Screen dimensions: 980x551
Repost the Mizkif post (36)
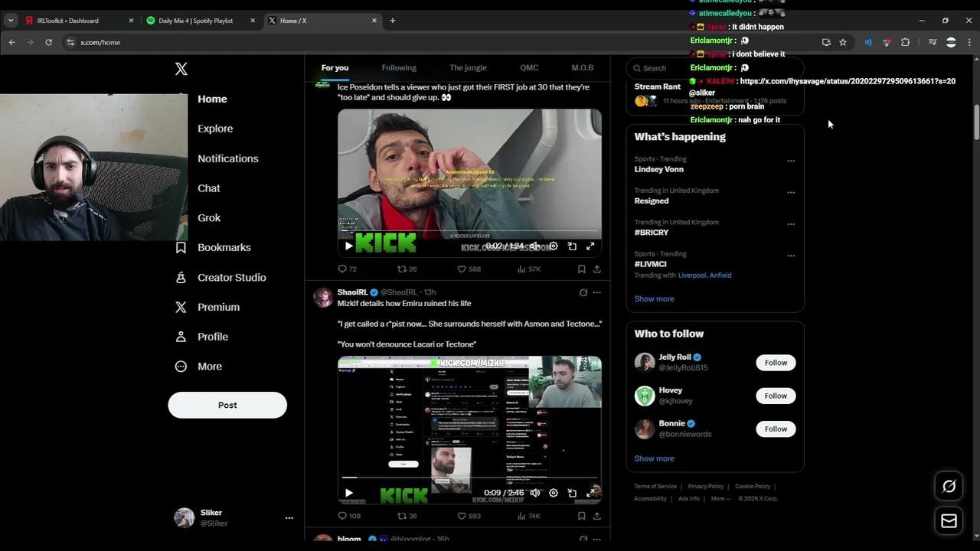click(x=407, y=517)
